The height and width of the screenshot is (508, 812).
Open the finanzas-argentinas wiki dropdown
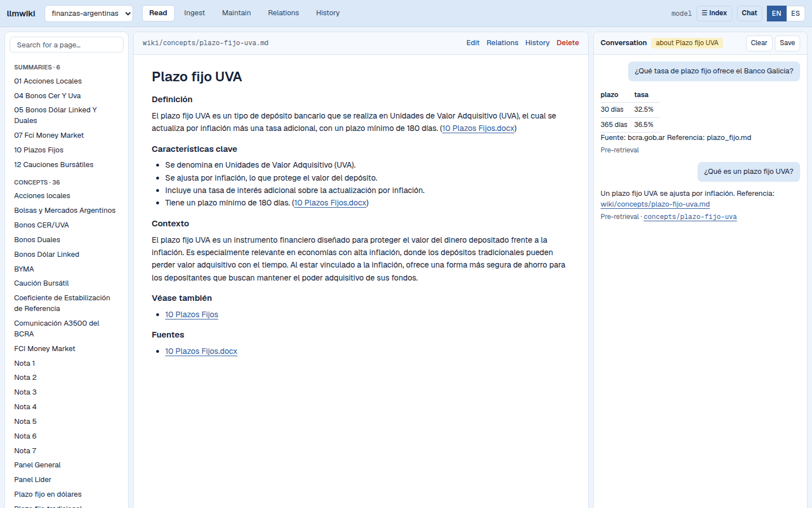point(89,14)
